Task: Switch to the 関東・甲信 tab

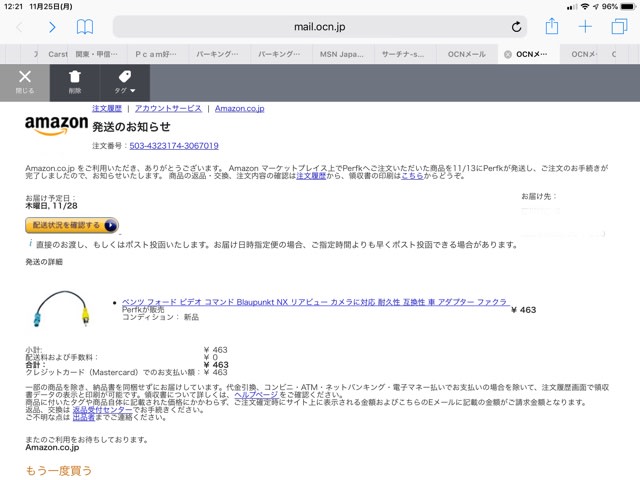Action: (x=96, y=54)
